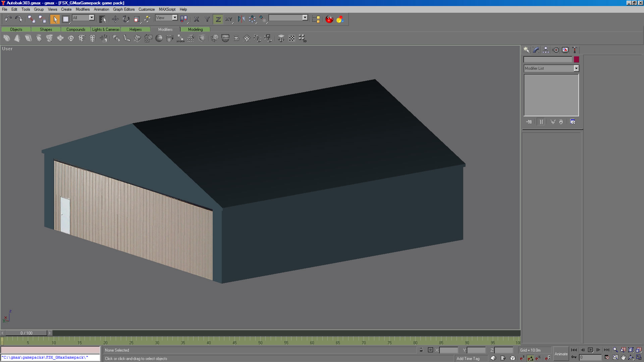Activate the Pan hand viewport tool
The image size is (644, 362).
[x=623, y=358]
